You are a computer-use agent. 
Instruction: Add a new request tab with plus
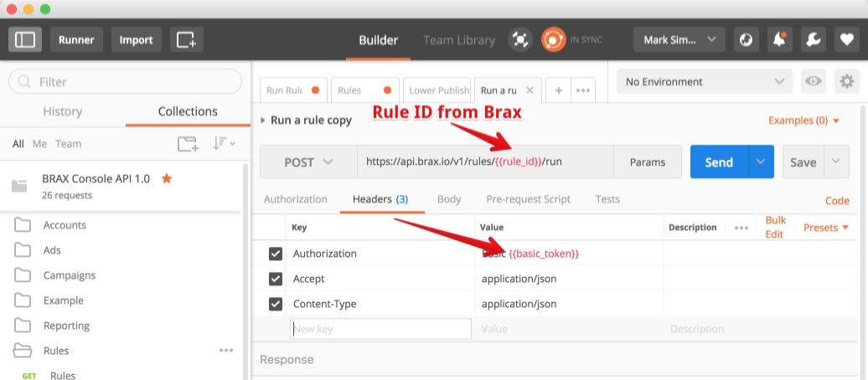pyautogui.click(x=559, y=90)
